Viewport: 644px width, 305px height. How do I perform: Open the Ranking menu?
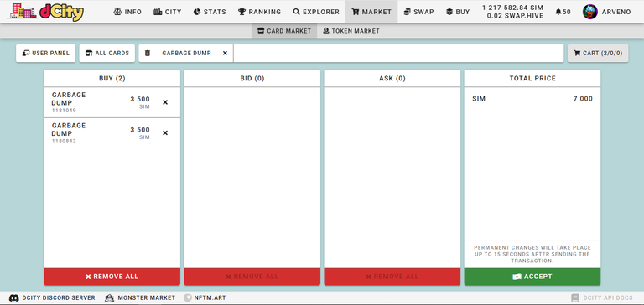[260, 12]
